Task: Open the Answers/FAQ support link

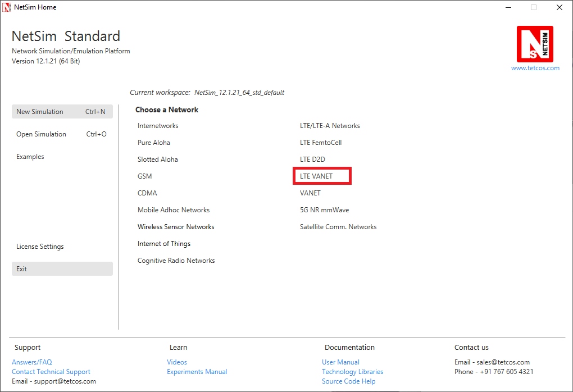Action: [32, 362]
